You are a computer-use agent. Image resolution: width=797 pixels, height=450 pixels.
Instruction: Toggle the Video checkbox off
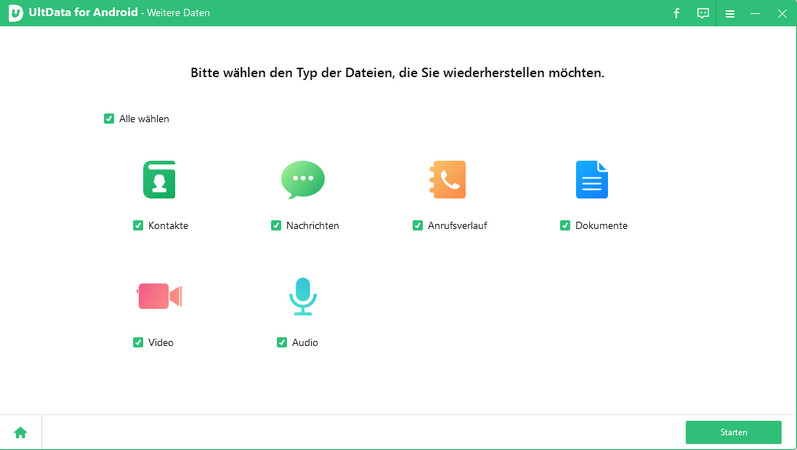[x=138, y=342]
